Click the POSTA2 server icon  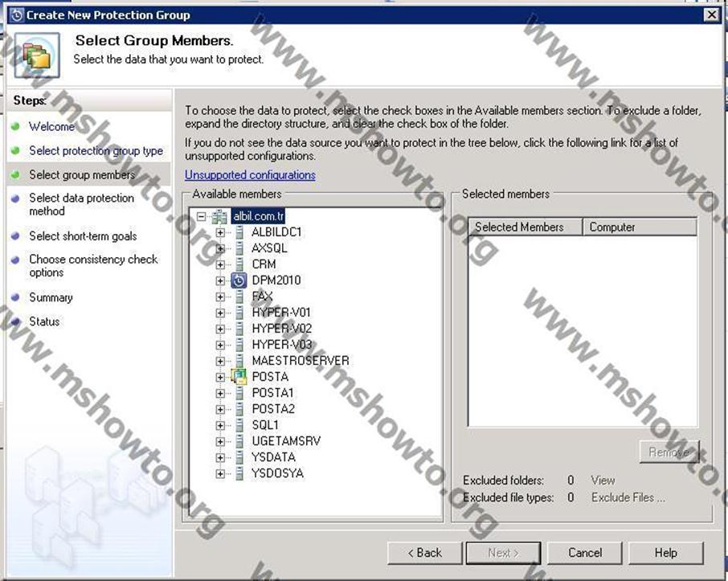239,409
